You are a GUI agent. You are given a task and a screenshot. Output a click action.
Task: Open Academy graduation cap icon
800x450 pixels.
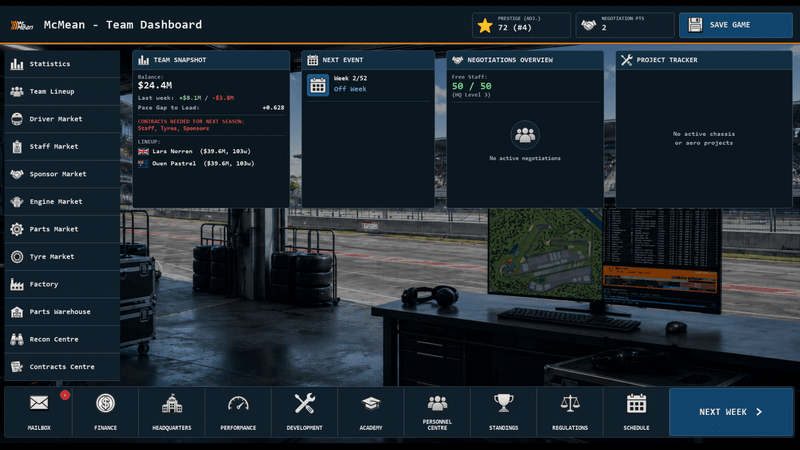pos(371,404)
